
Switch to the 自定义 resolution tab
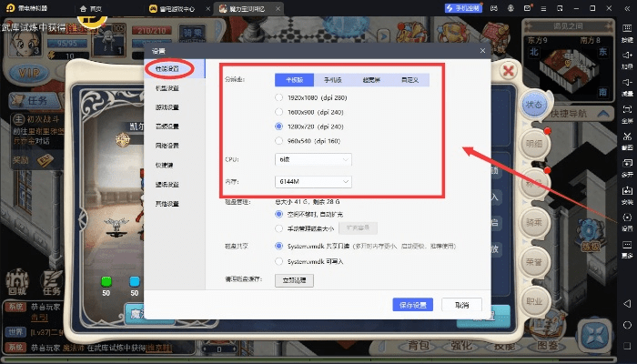(409, 80)
